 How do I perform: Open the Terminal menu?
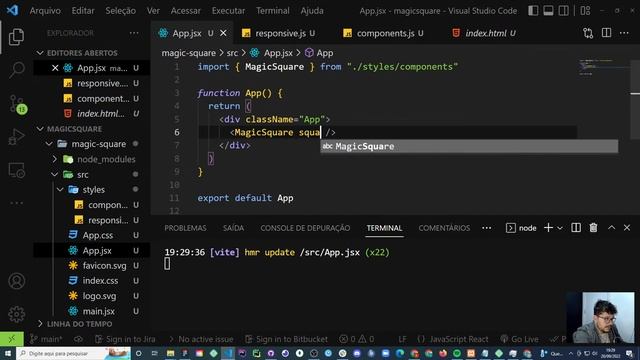tap(273, 11)
